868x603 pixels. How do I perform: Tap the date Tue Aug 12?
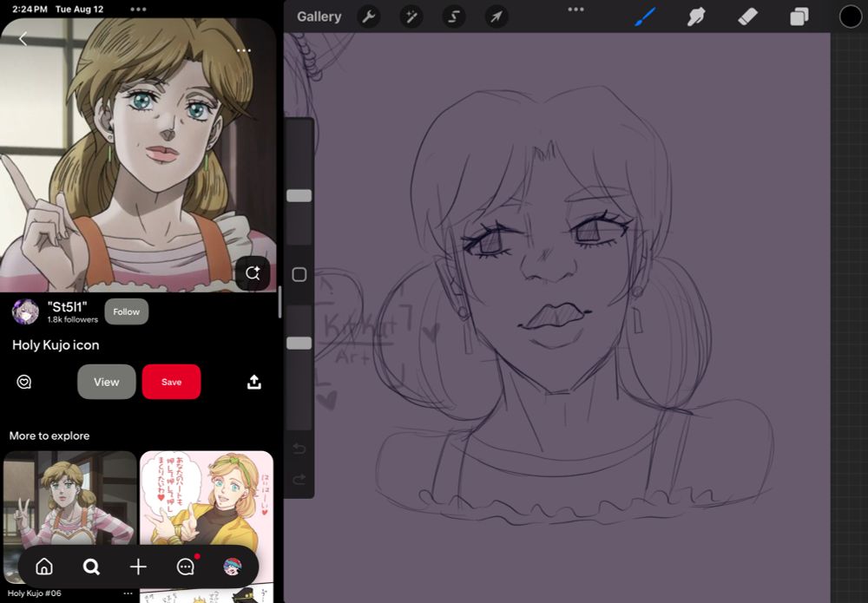pyautogui.click(x=80, y=10)
